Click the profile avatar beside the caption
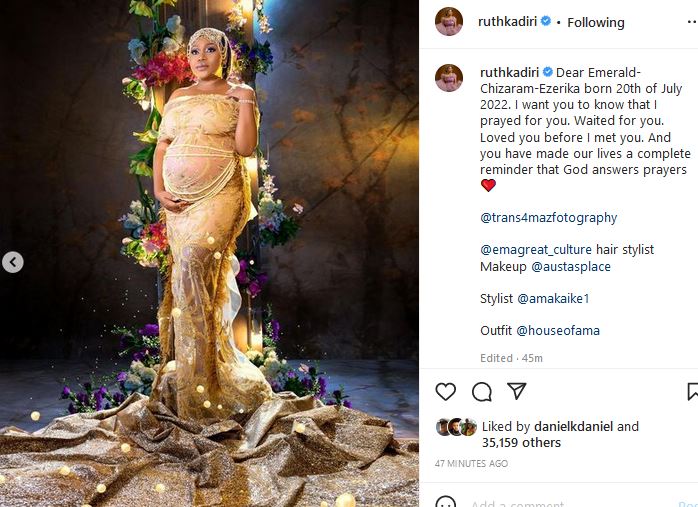Viewport: 698px width, 507px height. point(449,78)
